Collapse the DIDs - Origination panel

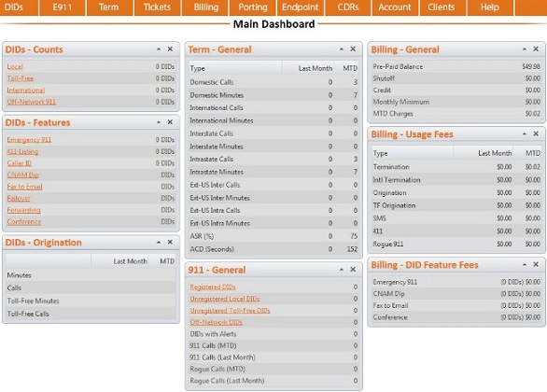[159, 242]
